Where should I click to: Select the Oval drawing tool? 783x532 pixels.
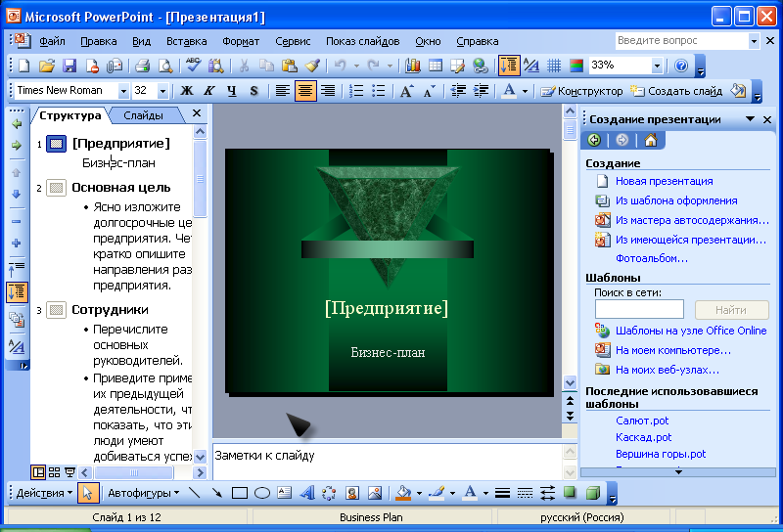pyautogui.click(x=262, y=493)
